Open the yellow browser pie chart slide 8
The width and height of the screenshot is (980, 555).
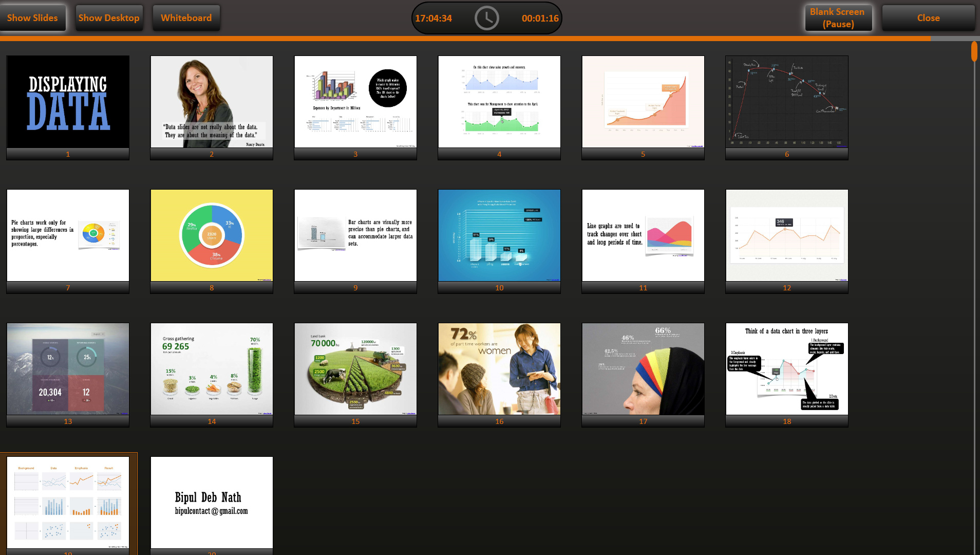coord(211,235)
